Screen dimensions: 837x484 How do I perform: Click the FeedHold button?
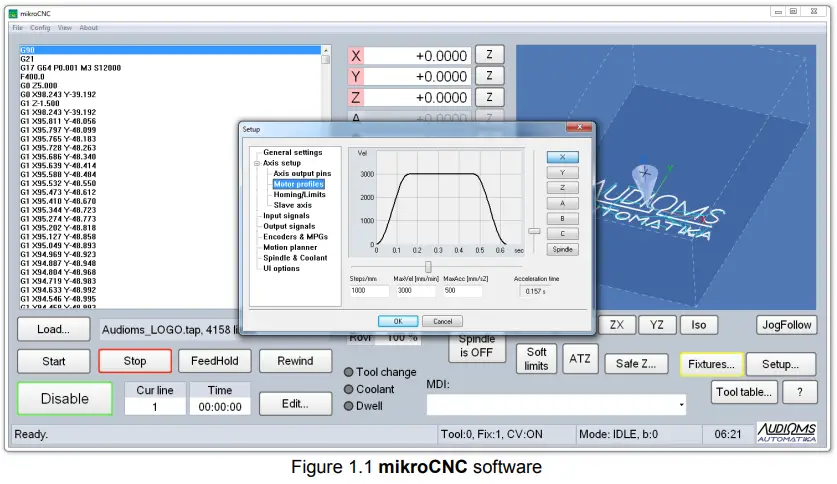215,361
